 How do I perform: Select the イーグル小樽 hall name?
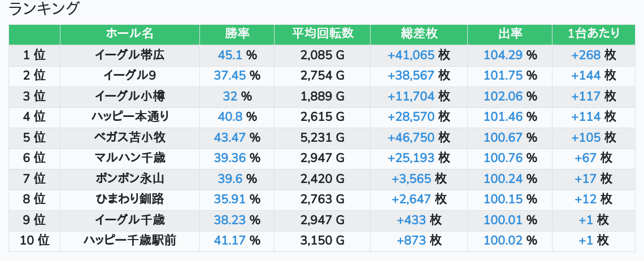[x=130, y=96]
